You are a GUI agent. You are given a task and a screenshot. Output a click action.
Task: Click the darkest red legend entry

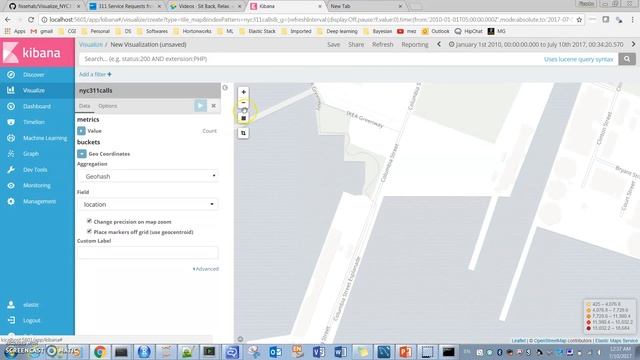click(x=608, y=328)
